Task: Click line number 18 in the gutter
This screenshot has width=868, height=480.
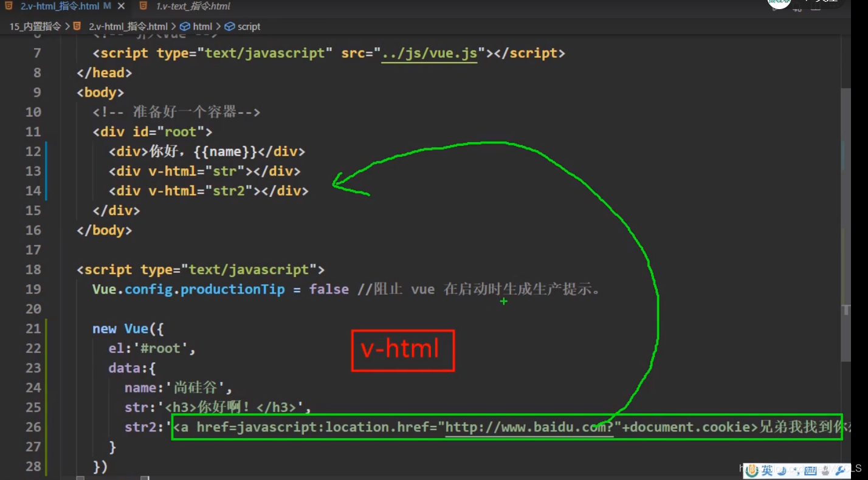Action: (33, 270)
